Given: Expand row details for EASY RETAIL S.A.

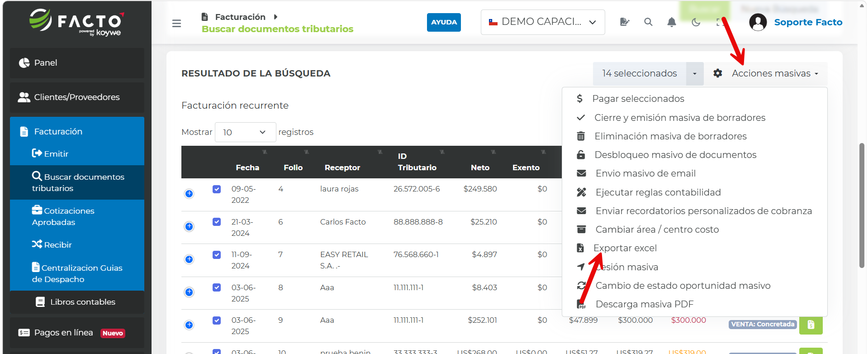Looking at the screenshot, I should (x=189, y=259).
